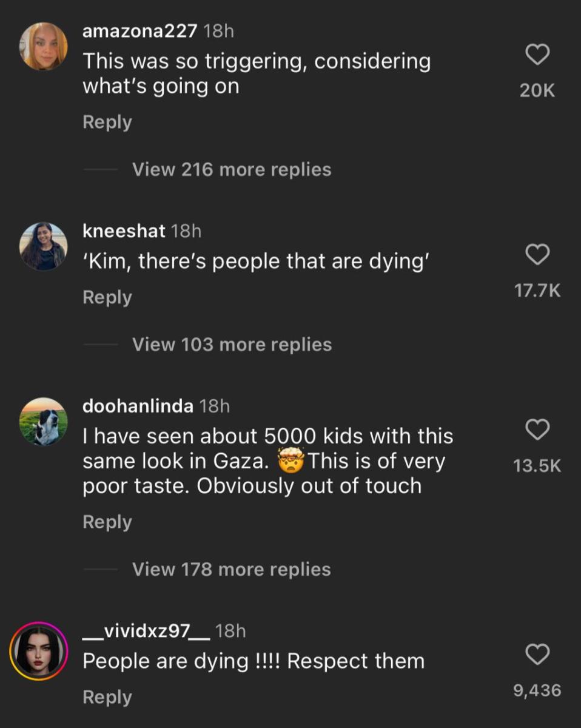
Task: Open kneeshat's profile avatar
Action: [x=43, y=246]
